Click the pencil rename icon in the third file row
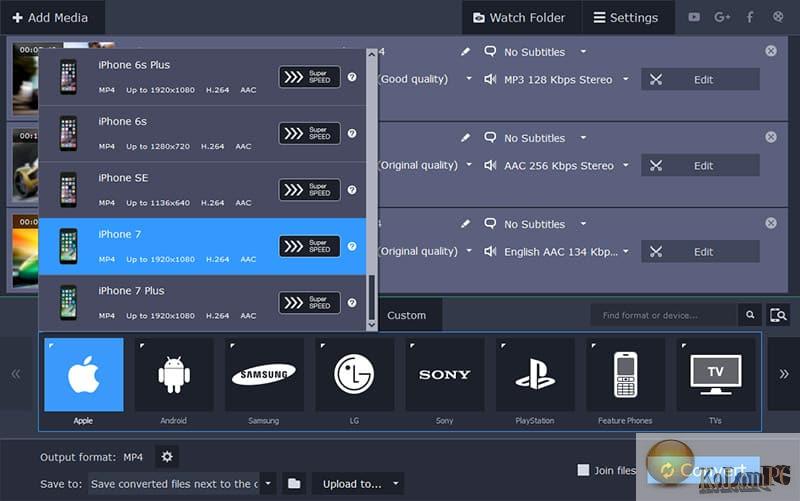The height and width of the screenshot is (501, 800). (x=465, y=223)
